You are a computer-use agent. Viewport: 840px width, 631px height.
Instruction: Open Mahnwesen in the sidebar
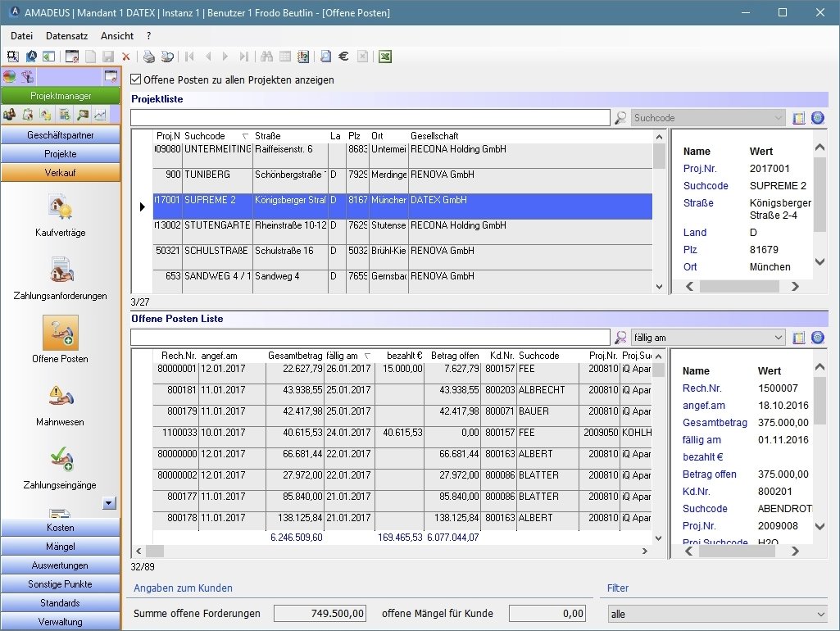click(x=60, y=401)
